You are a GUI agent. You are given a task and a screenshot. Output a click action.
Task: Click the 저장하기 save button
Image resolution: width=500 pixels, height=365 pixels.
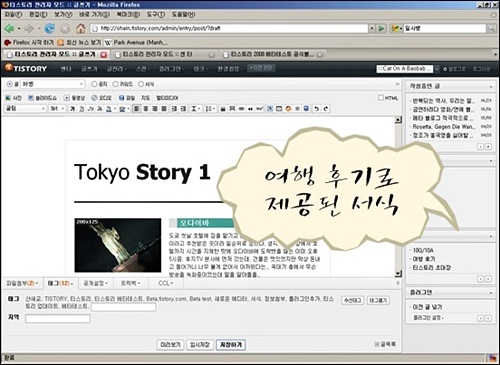click(x=231, y=345)
